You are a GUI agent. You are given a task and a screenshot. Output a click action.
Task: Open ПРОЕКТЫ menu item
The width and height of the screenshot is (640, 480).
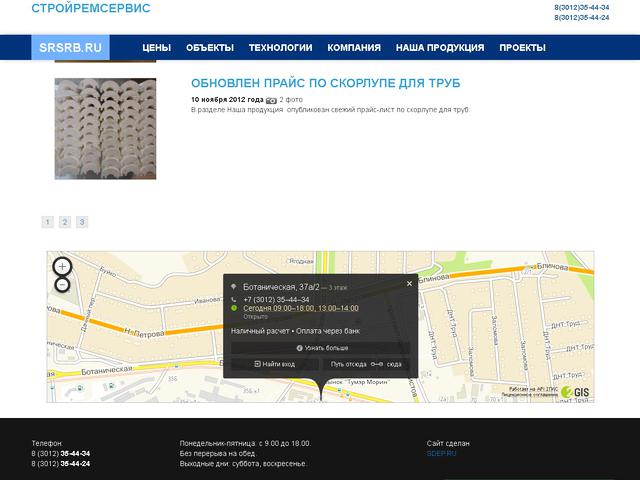click(522, 48)
